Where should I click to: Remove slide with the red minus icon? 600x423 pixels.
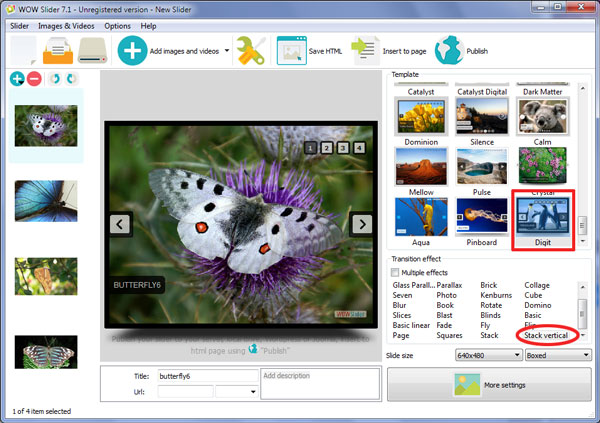coord(34,79)
